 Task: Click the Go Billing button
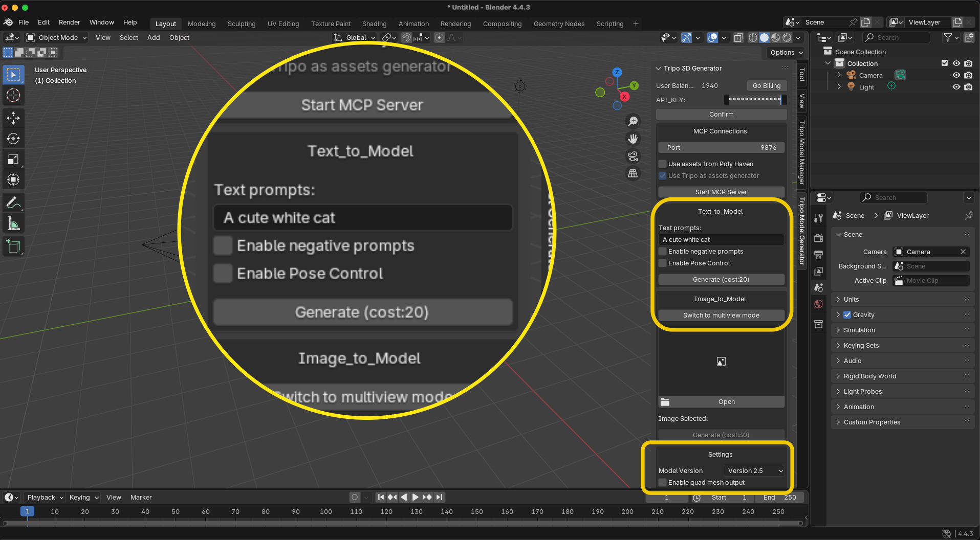(x=767, y=86)
